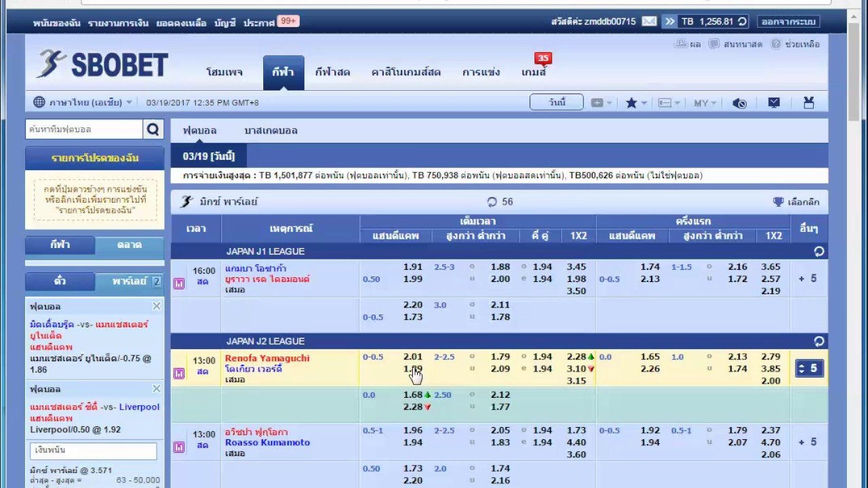This screenshot has height=488, width=868.
Task: Switch bet slip to ตั๋ว single tab
Action: click(60, 281)
